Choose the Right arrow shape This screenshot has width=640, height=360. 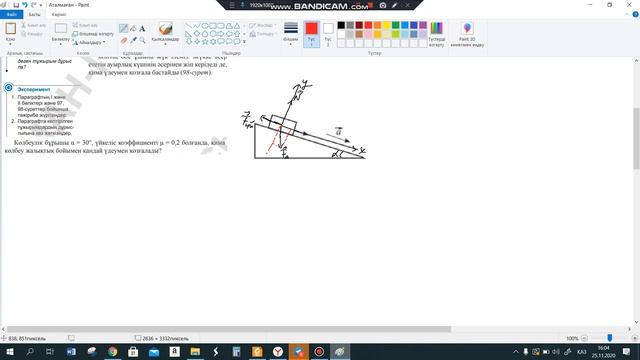[221, 33]
